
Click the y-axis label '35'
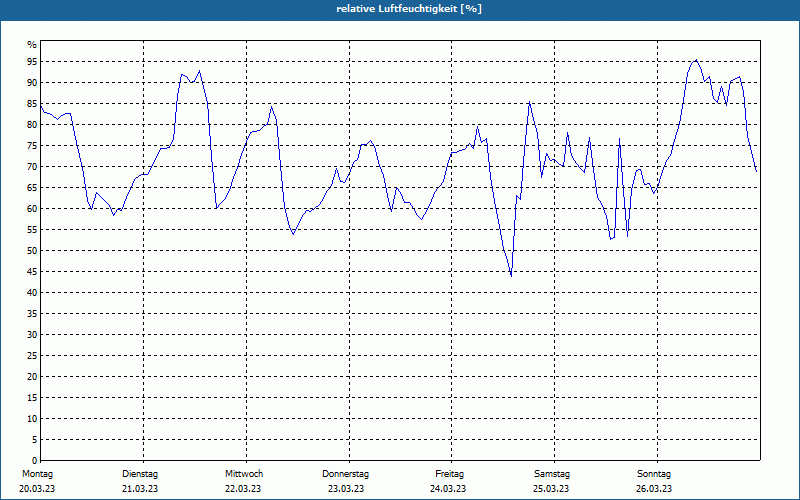pos(32,314)
